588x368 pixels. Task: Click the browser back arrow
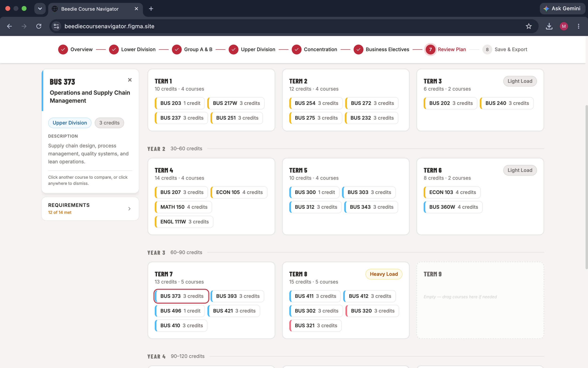[x=9, y=26]
